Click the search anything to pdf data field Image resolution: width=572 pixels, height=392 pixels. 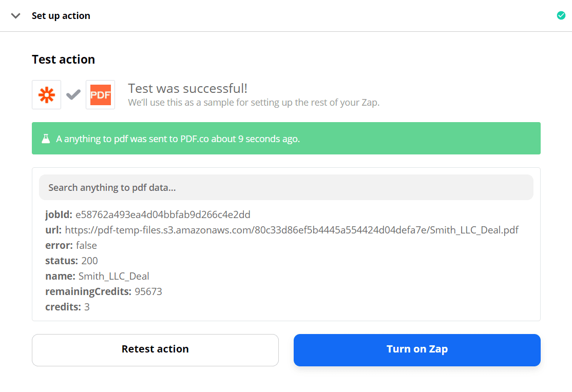(286, 187)
